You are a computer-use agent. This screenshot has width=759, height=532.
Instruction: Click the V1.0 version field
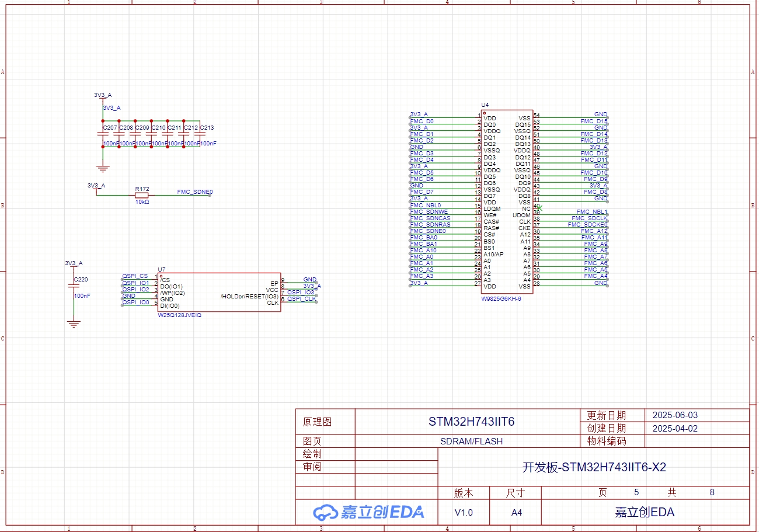[x=464, y=513]
